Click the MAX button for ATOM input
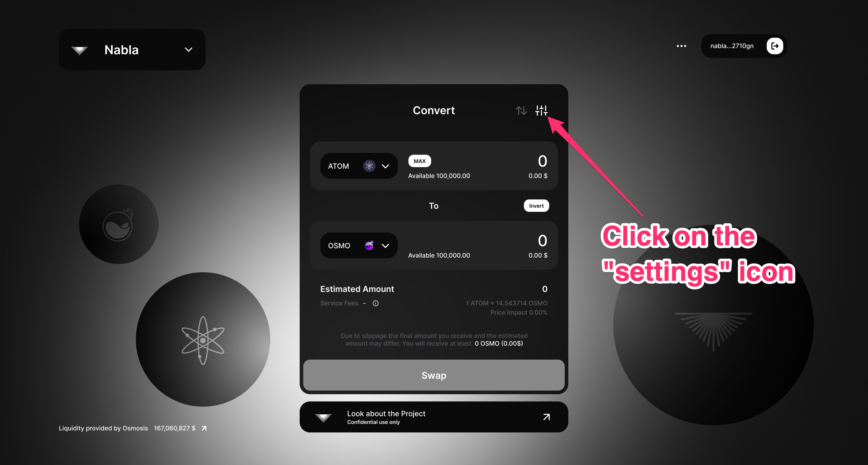This screenshot has width=868, height=465. (x=419, y=161)
